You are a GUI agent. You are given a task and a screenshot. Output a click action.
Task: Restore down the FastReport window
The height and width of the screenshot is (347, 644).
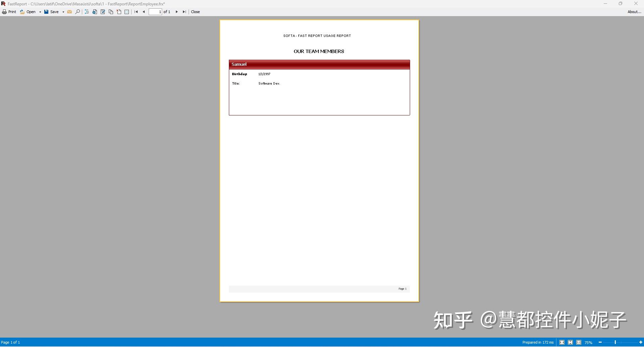(x=621, y=4)
